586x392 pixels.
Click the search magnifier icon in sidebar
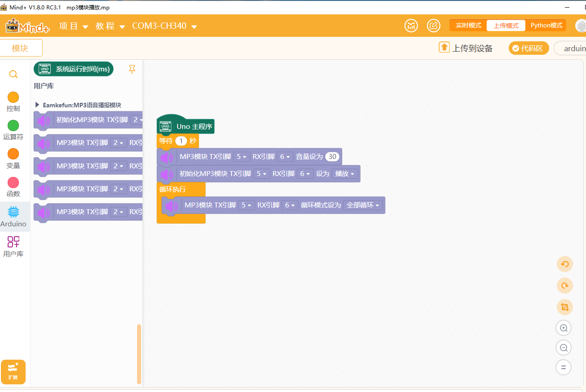point(13,74)
